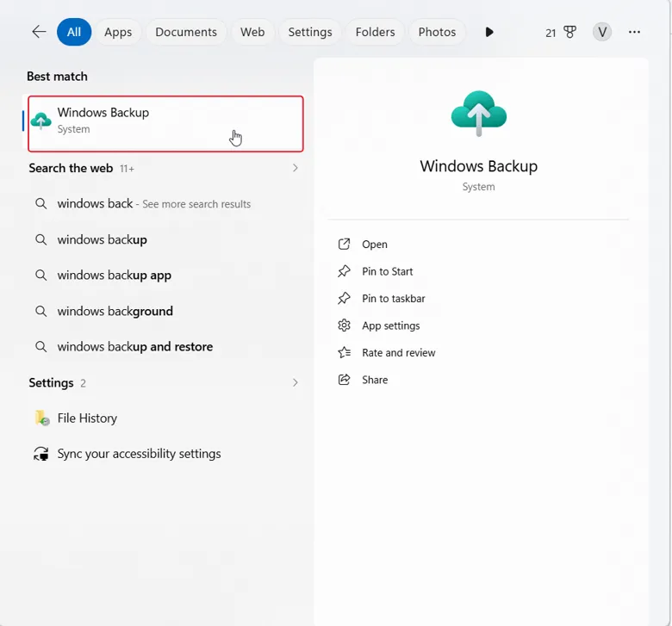The width and height of the screenshot is (672, 626).
Task: Click the Open external-link icon
Action: (344, 245)
